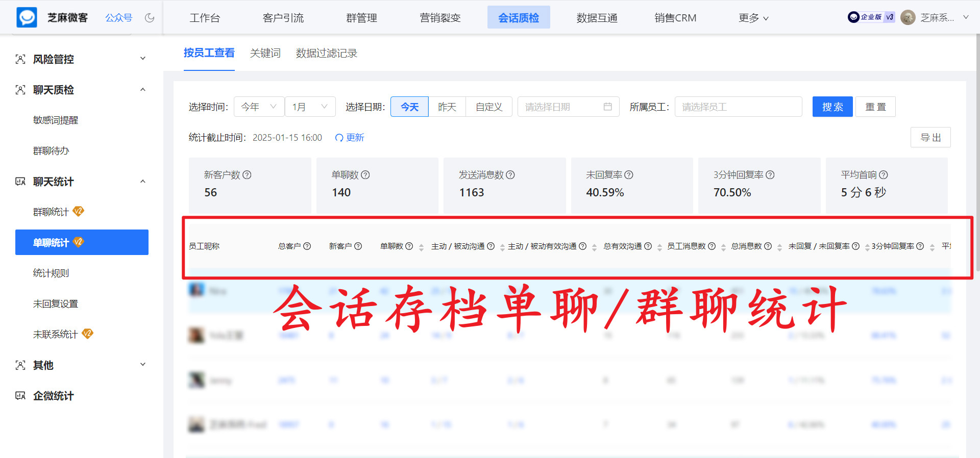980x458 pixels.
Task: Select 自定义 date option
Action: [x=489, y=107]
